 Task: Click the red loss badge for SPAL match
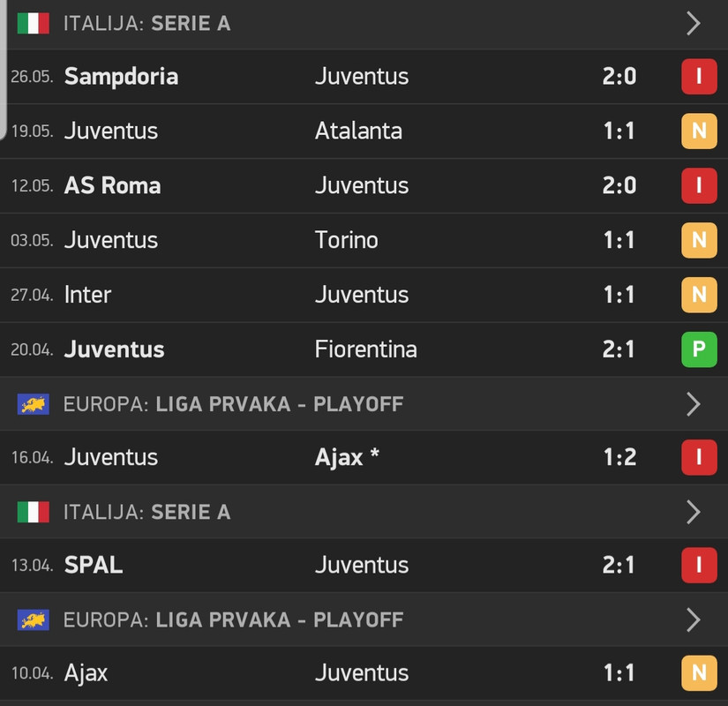click(699, 566)
